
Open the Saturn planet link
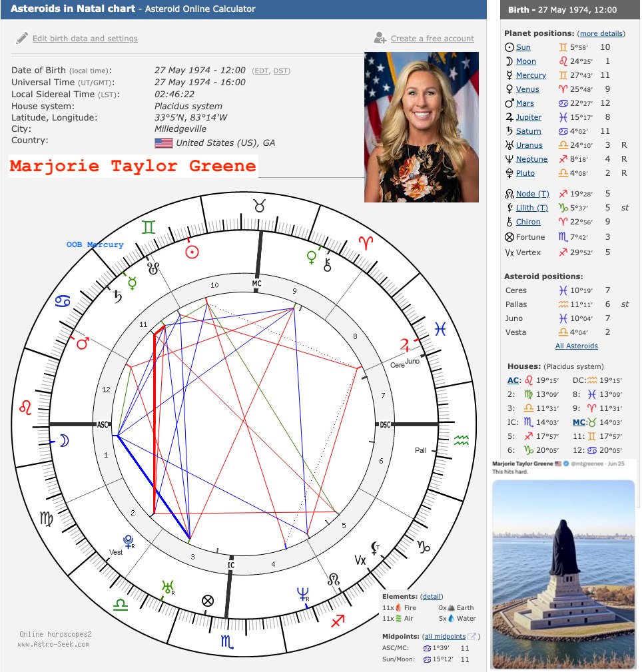tap(528, 131)
